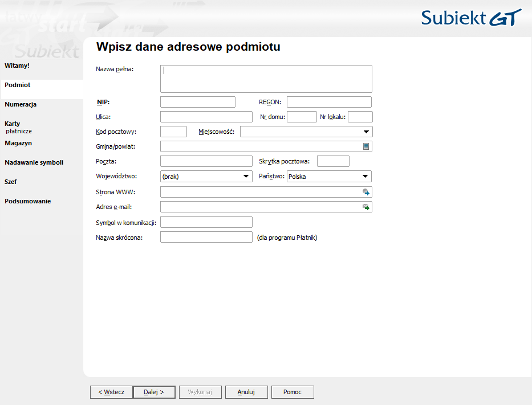Click the Subiekt GT logo
The height and width of the screenshot is (405, 532).
coord(472,18)
